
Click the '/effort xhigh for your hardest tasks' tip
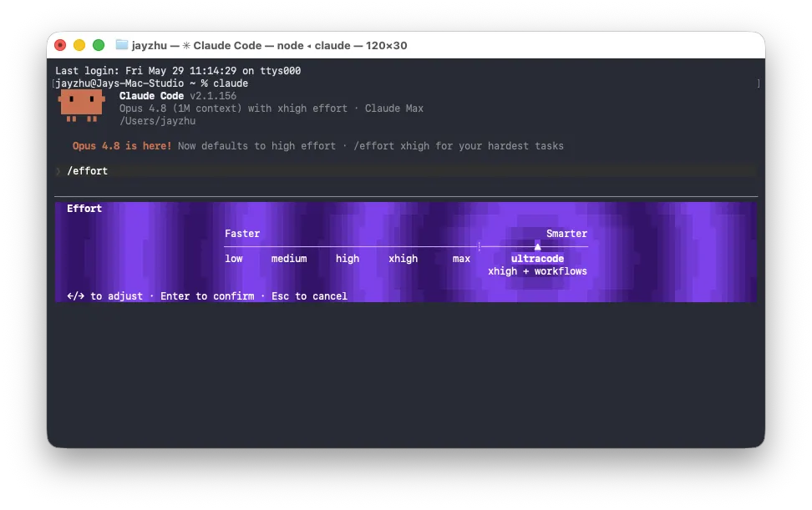click(459, 146)
